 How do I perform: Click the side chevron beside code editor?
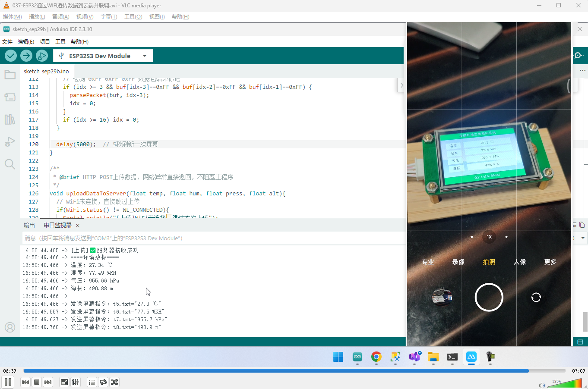coord(401,85)
